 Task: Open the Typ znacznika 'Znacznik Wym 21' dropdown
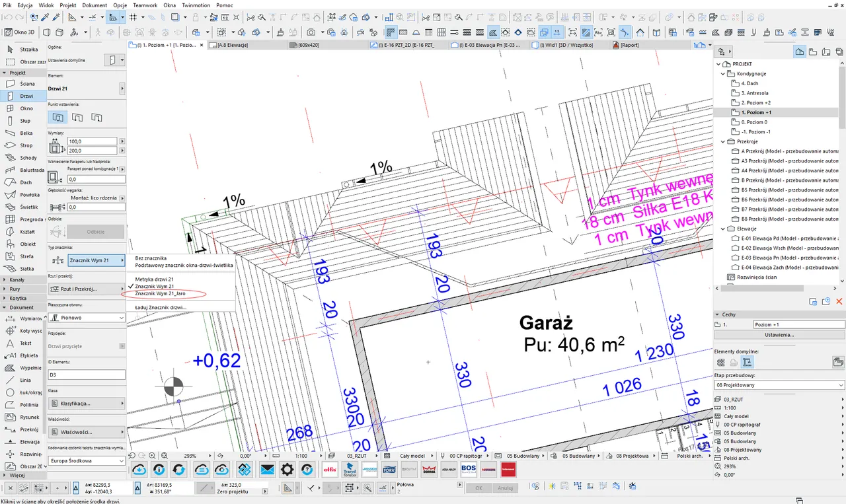coord(96,260)
